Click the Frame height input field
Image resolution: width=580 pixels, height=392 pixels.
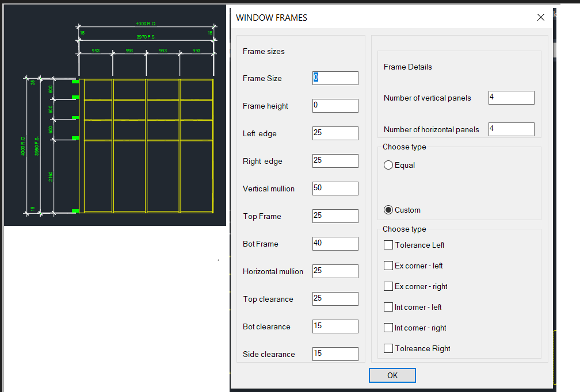pos(335,106)
